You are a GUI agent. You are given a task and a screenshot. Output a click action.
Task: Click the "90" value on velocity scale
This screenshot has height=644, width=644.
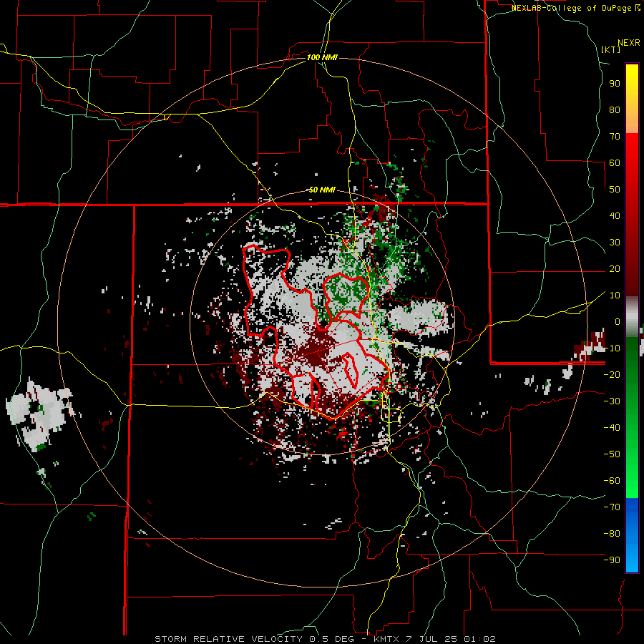615,84
